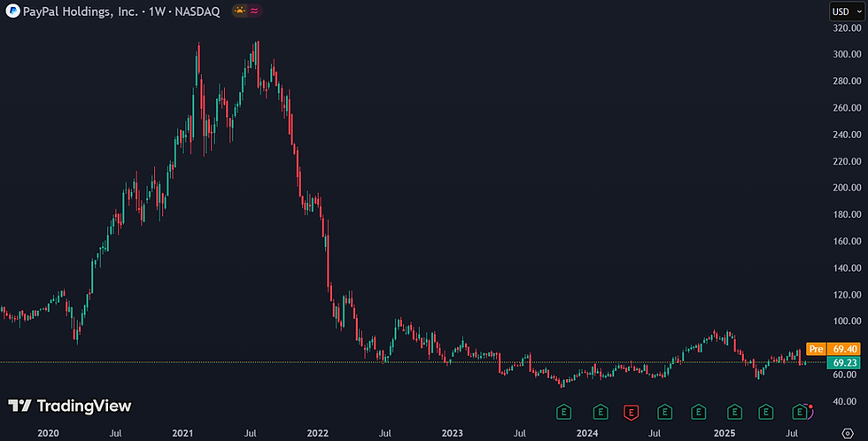
Task: Open the earnings marker with the red notification dot
Action: pos(800,413)
